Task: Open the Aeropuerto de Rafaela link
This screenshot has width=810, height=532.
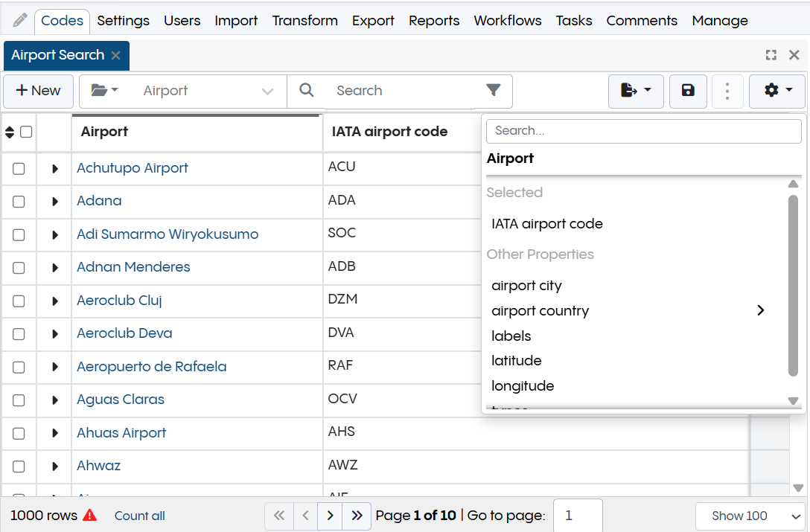Action: pyautogui.click(x=153, y=366)
